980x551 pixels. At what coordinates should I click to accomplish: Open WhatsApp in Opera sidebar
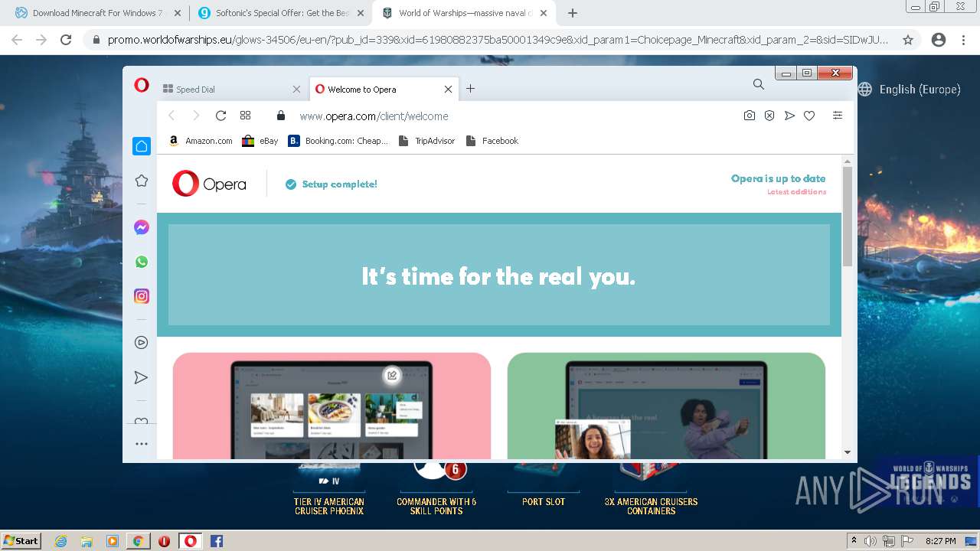[142, 262]
